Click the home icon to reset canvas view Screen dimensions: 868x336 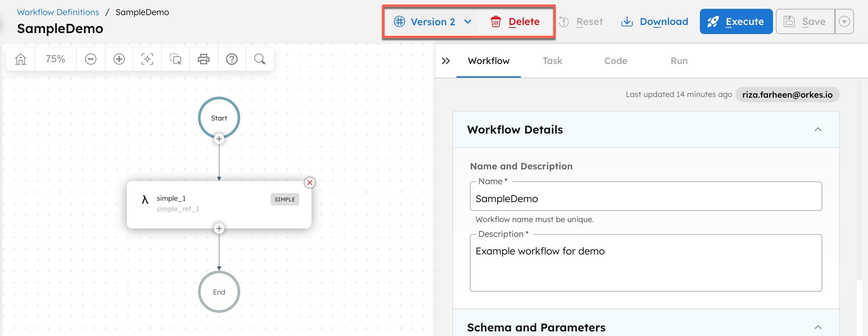tap(20, 59)
